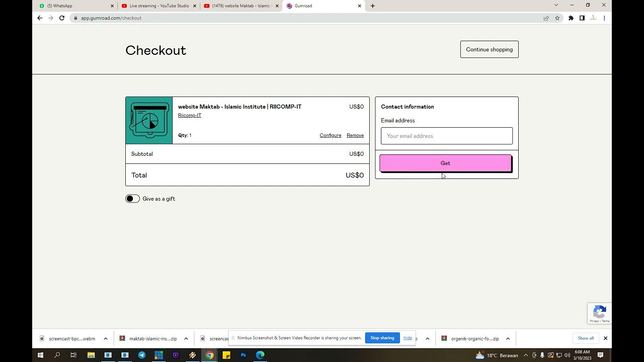This screenshot has height=362, width=644.
Task: Open notification center in system tray
Action: (600, 355)
